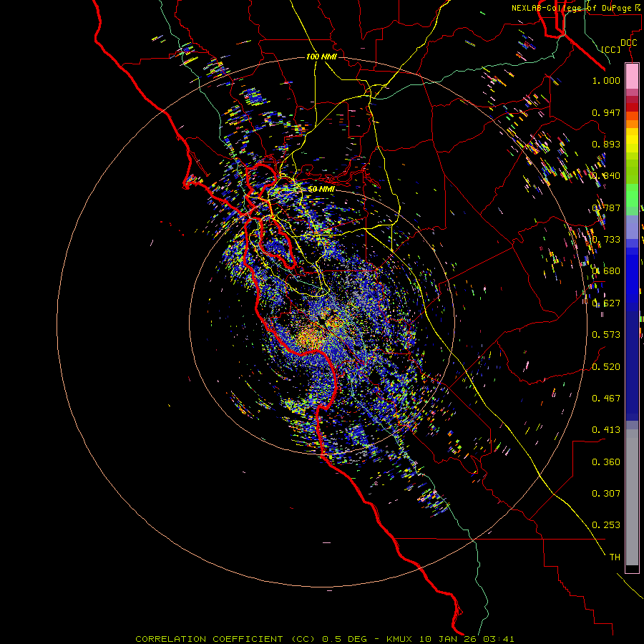
Task: Click the [CC] legend header label
Action: [x=611, y=49]
